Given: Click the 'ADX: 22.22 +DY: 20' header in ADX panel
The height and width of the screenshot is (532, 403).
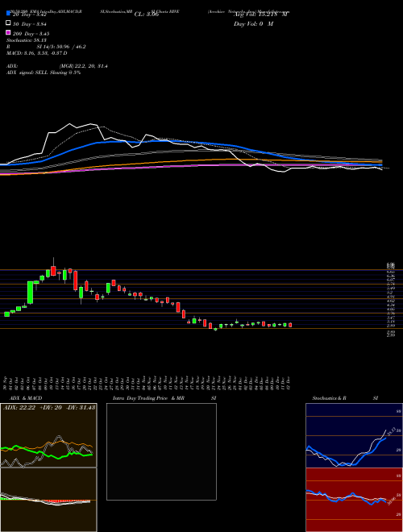Looking at the screenshot, I should coord(32,407).
